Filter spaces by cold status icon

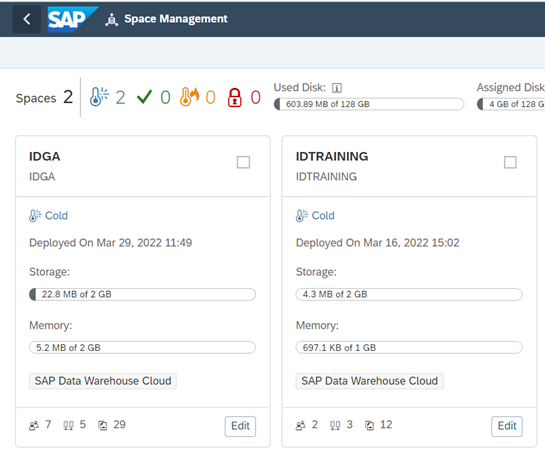coord(99,97)
